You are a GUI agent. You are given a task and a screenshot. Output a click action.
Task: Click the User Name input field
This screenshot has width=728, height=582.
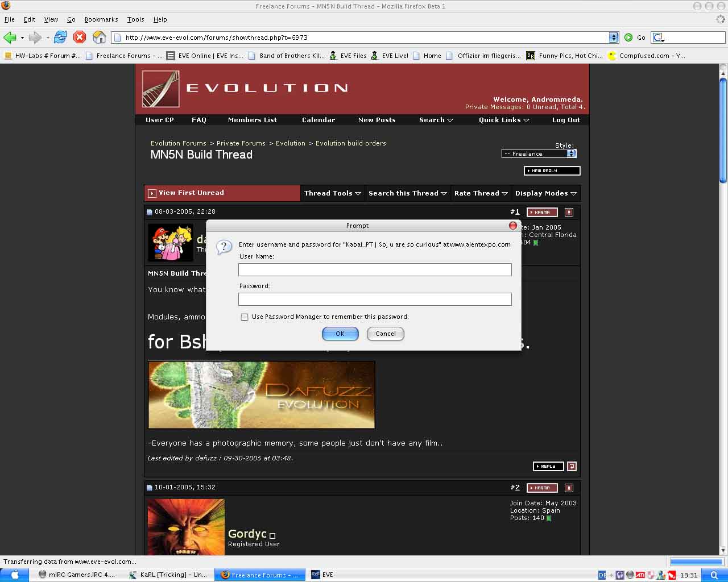(x=375, y=269)
